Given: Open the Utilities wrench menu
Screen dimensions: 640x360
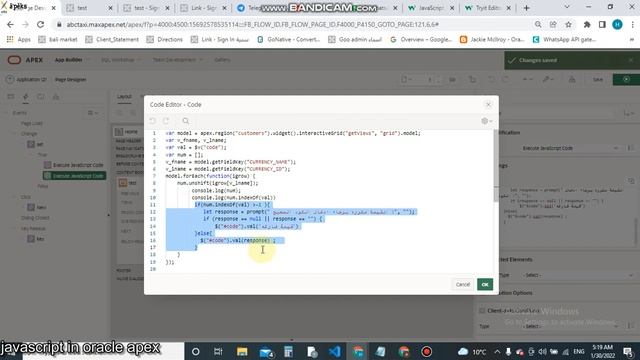Looking at the screenshot, I should (x=548, y=80).
